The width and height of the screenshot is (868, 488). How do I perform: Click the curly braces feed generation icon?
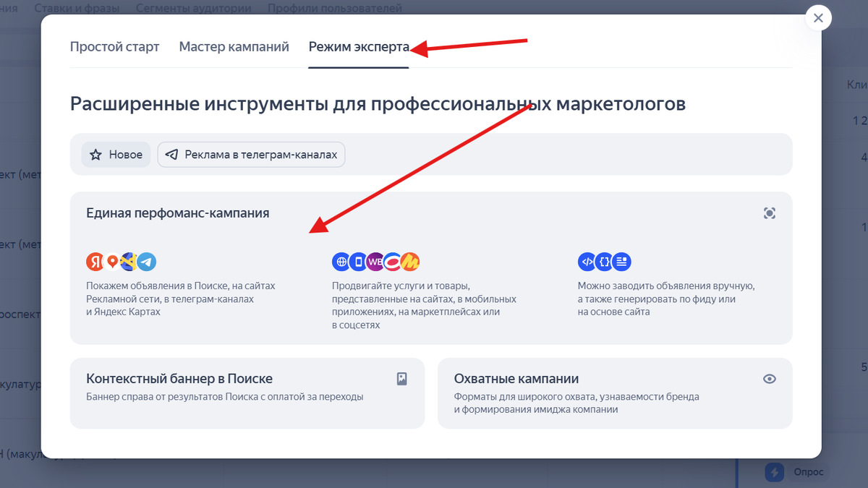click(x=605, y=261)
